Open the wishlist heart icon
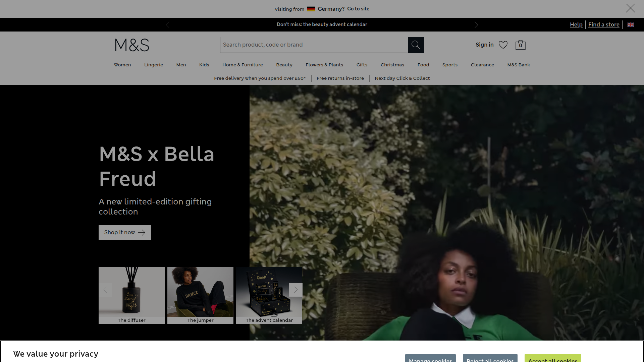 pyautogui.click(x=503, y=45)
